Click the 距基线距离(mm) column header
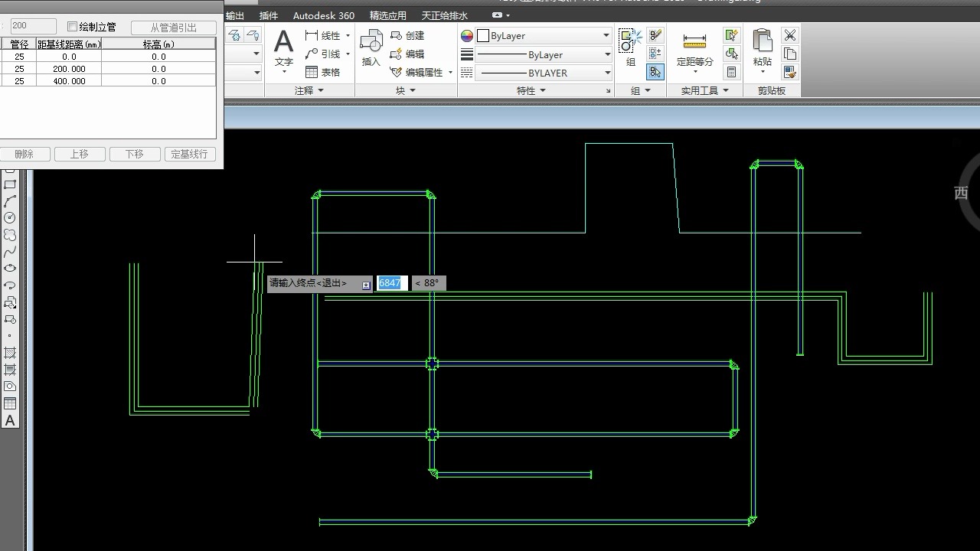This screenshot has width=980, height=551. tap(70, 44)
